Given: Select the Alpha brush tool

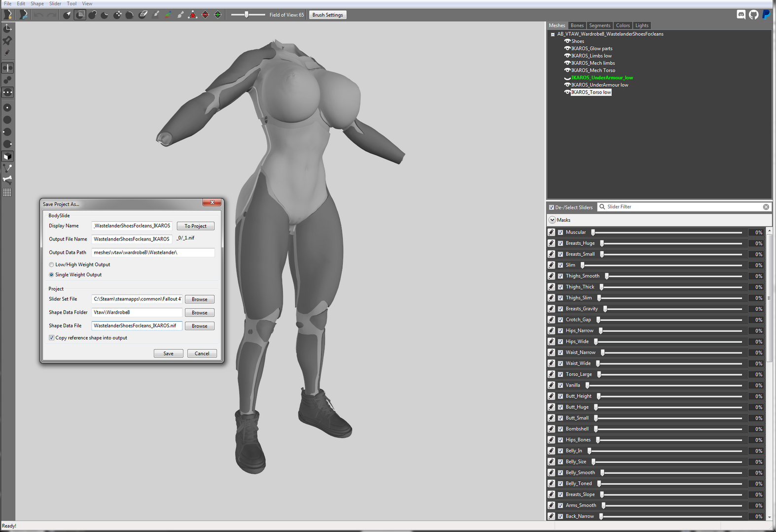Looking at the screenshot, I should [180, 15].
